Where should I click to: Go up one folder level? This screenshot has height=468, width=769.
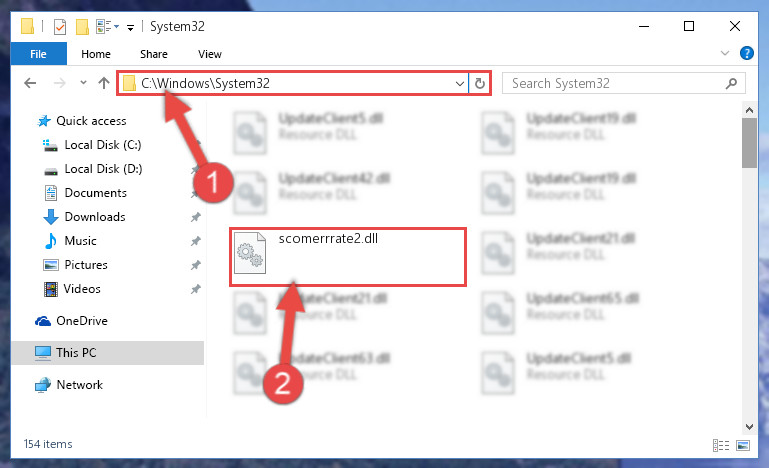click(103, 83)
